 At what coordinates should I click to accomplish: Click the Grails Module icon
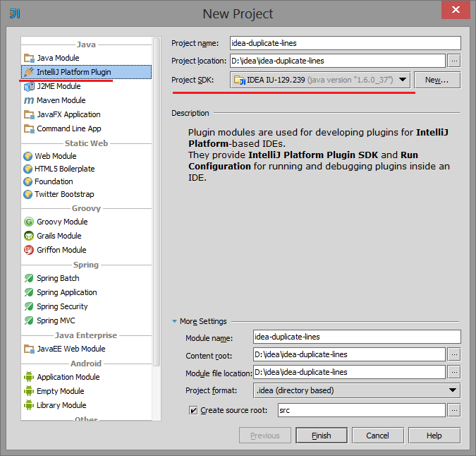click(x=29, y=236)
